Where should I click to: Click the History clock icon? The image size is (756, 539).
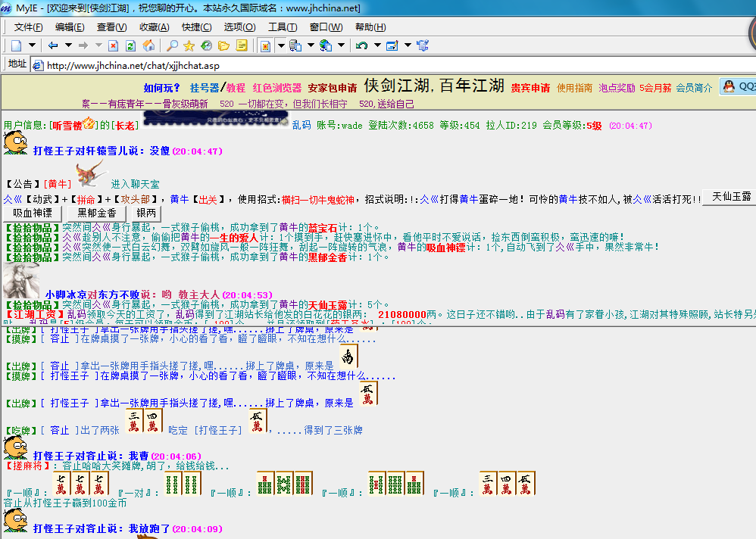[x=206, y=45]
